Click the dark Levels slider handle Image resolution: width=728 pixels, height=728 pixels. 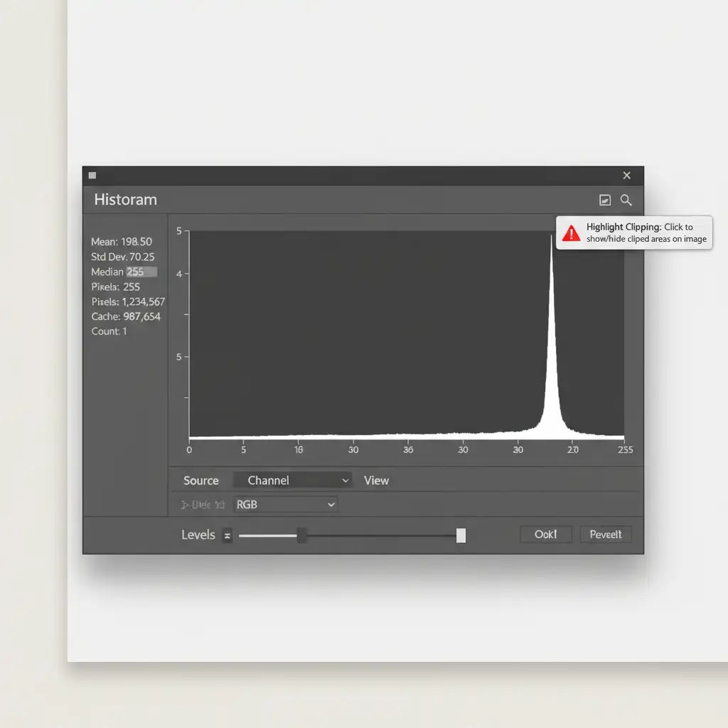click(302, 535)
